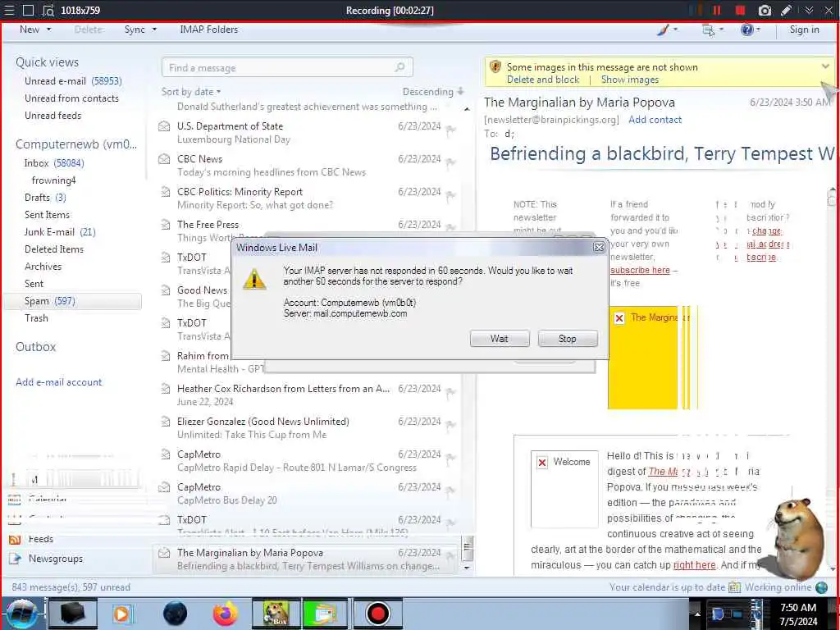
Task: Open Firefox from the taskbar
Action: [226, 614]
